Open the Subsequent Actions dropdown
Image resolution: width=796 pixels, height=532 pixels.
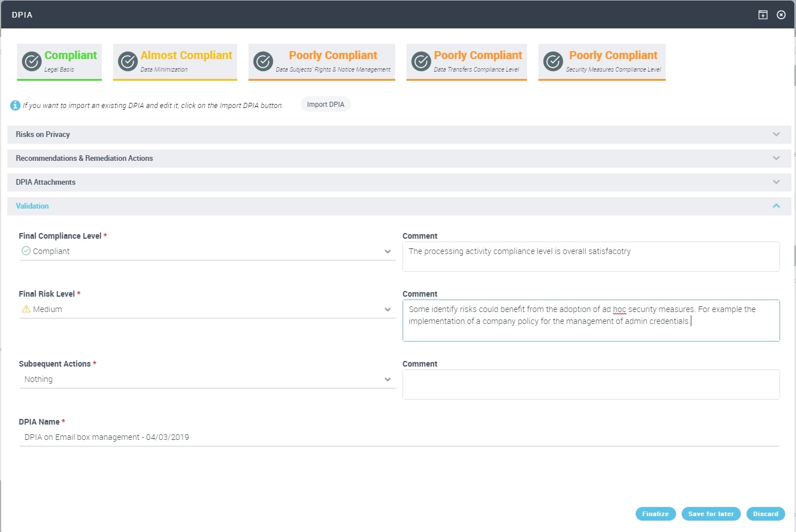[208, 379]
